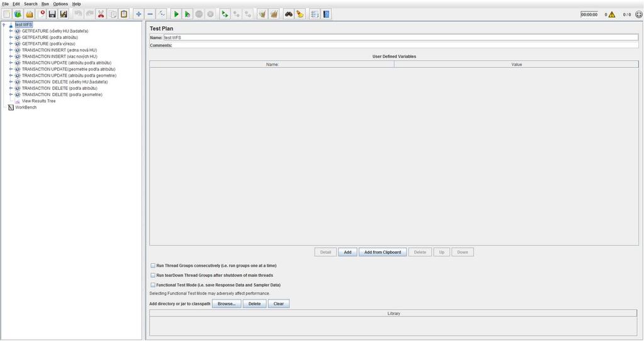Select the WorkBench tree node
Image resolution: width=644 pixels, height=341 pixels.
pos(25,107)
